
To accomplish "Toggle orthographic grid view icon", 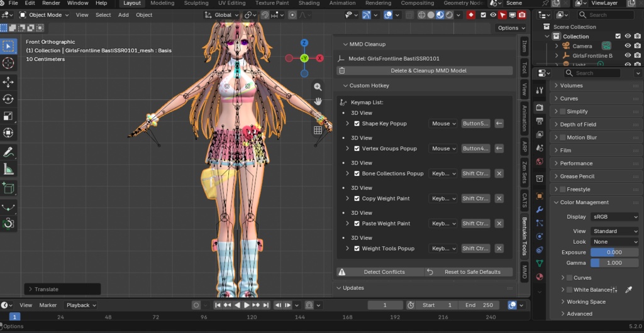I will 318,130.
